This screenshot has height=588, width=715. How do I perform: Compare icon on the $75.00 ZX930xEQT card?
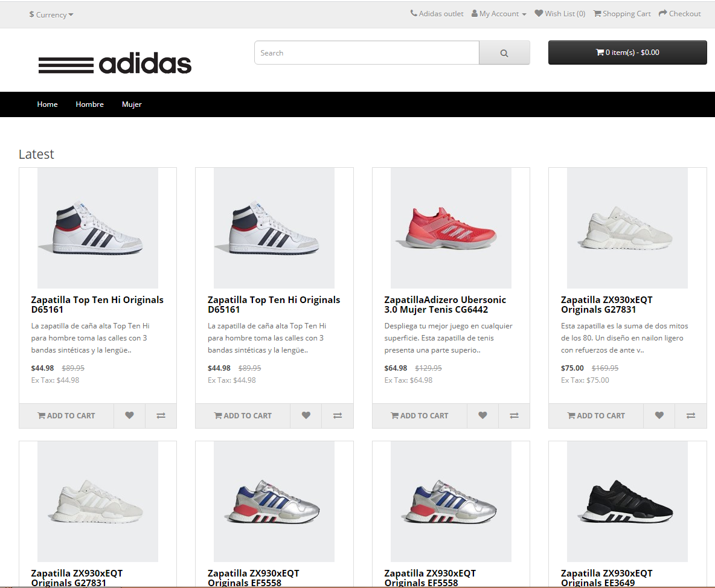[691, 416]
